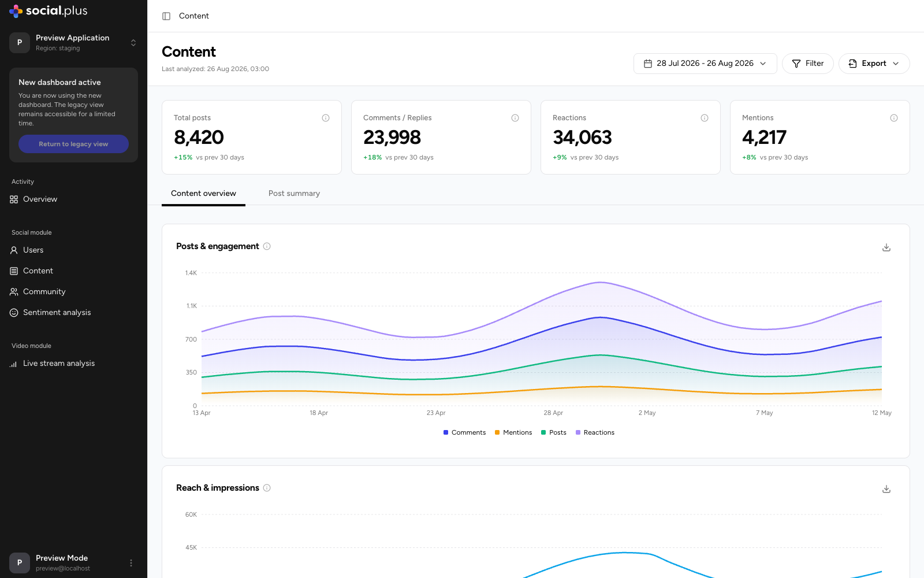This screenshot has width=924, height=578.
Task: Click the Last analyzed timestamp text
Action: [215, 69]
